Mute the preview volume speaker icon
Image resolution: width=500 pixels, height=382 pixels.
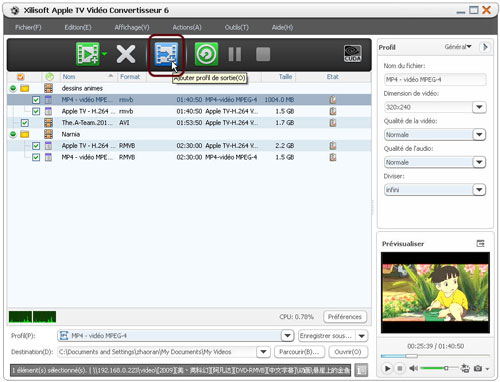point(413,368)
